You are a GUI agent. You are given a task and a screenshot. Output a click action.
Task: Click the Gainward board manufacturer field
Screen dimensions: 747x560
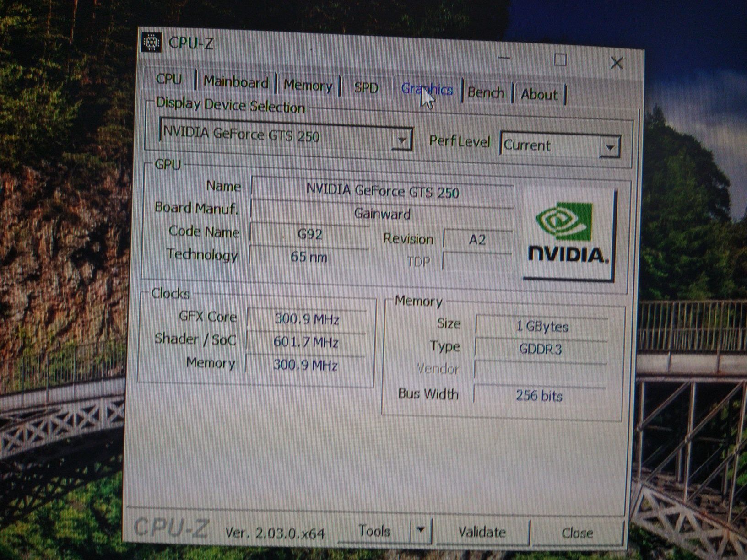pyautogui.click(x=382, y=214)
